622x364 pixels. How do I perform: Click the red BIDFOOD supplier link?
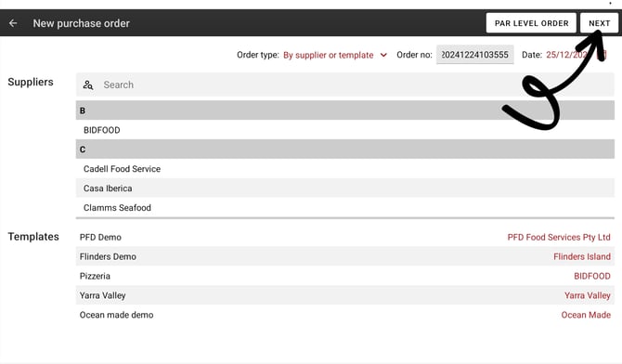click(x=592, y=276)
